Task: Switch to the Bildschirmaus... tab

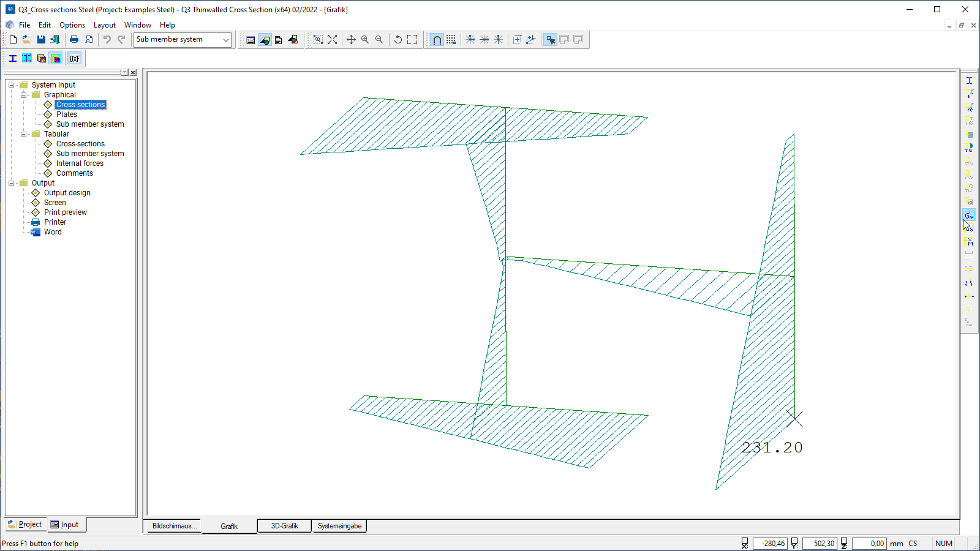Action: coord(175,526)
